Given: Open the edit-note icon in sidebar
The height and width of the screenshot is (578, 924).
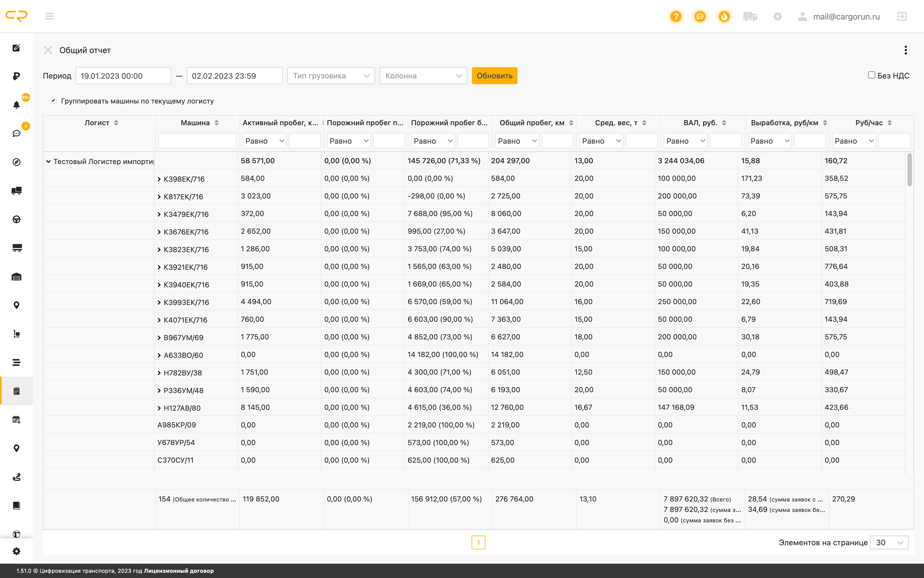Looking at the screenshot, I should (16, 48).
